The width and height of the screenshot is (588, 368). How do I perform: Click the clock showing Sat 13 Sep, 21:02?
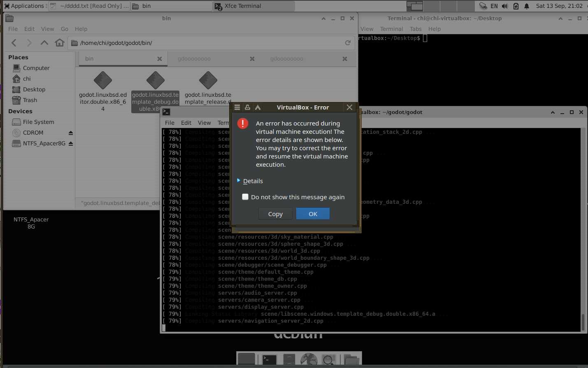(559, 6)
